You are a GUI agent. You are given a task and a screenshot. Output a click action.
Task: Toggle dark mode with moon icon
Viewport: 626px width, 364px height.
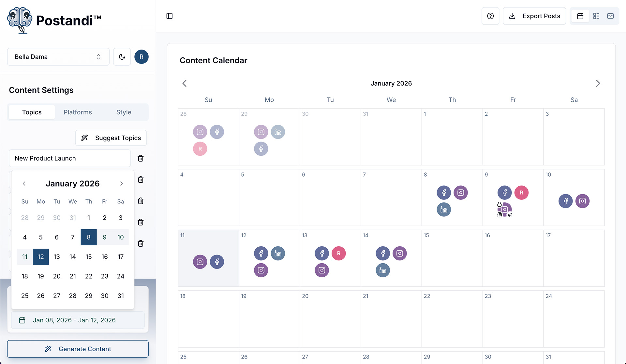pos(122,57)
